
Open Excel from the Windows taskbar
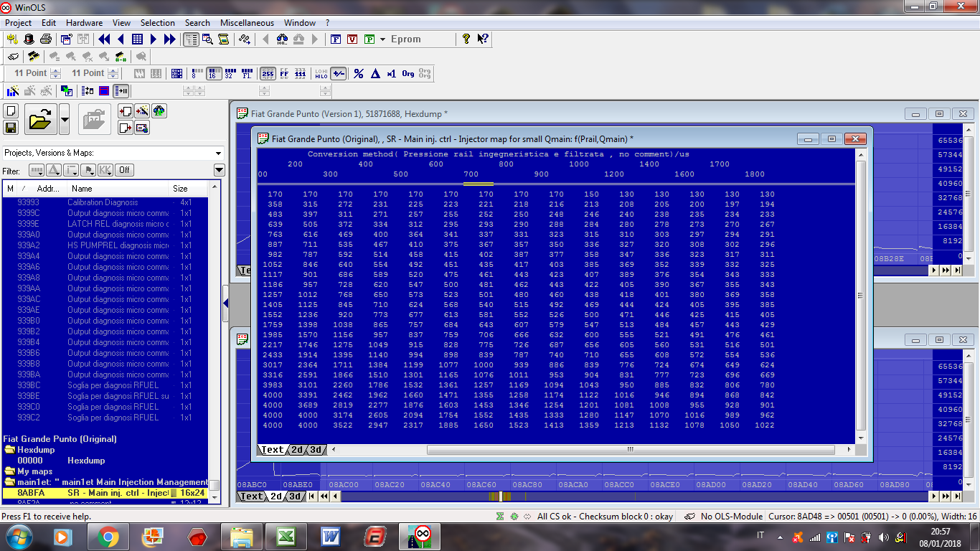coord(285,537)
